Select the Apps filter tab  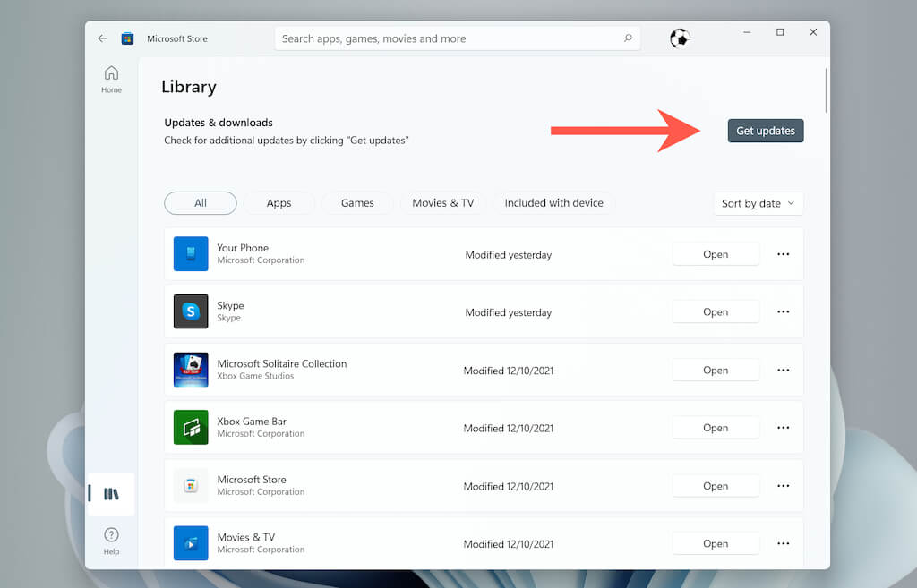tap(279, 203)
